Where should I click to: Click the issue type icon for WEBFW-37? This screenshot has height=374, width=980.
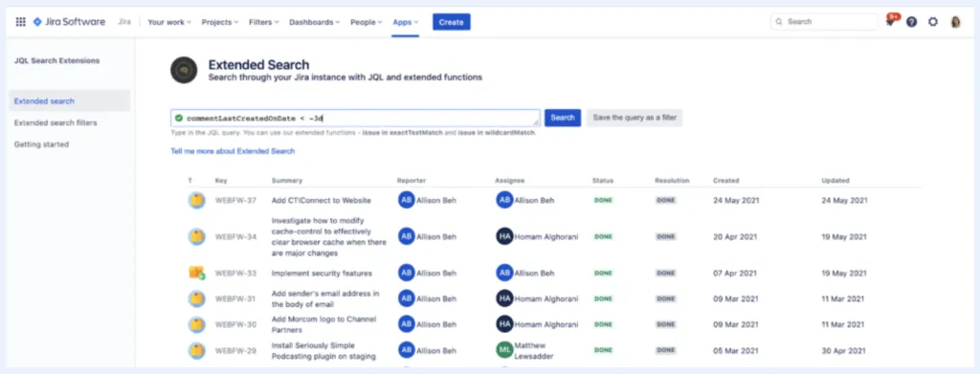point(197,201)
